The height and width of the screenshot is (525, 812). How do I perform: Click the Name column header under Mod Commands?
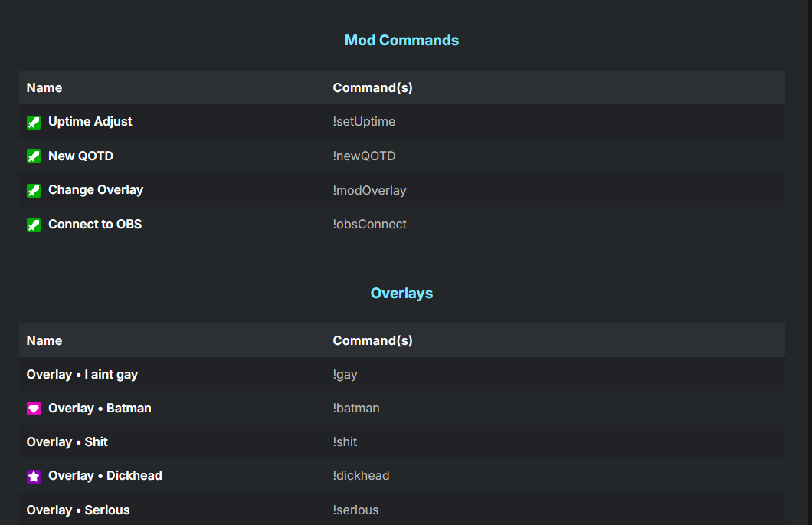point(44,88)
